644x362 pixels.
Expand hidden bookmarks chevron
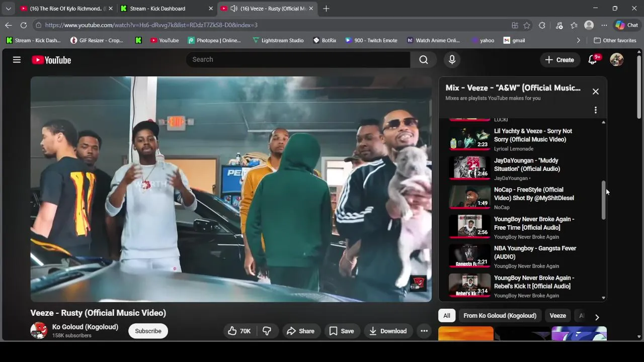click(578, 40)
